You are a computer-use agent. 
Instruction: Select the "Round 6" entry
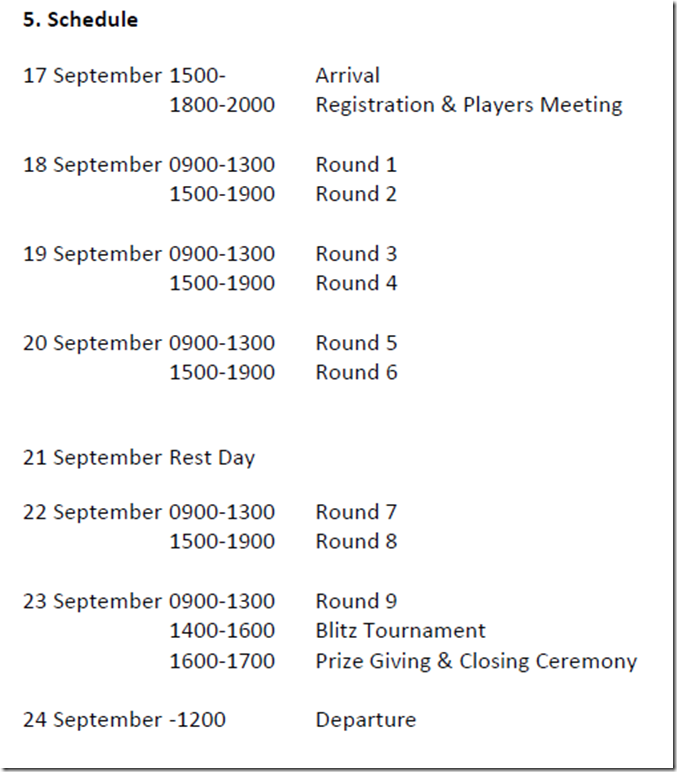coord(356,372)
